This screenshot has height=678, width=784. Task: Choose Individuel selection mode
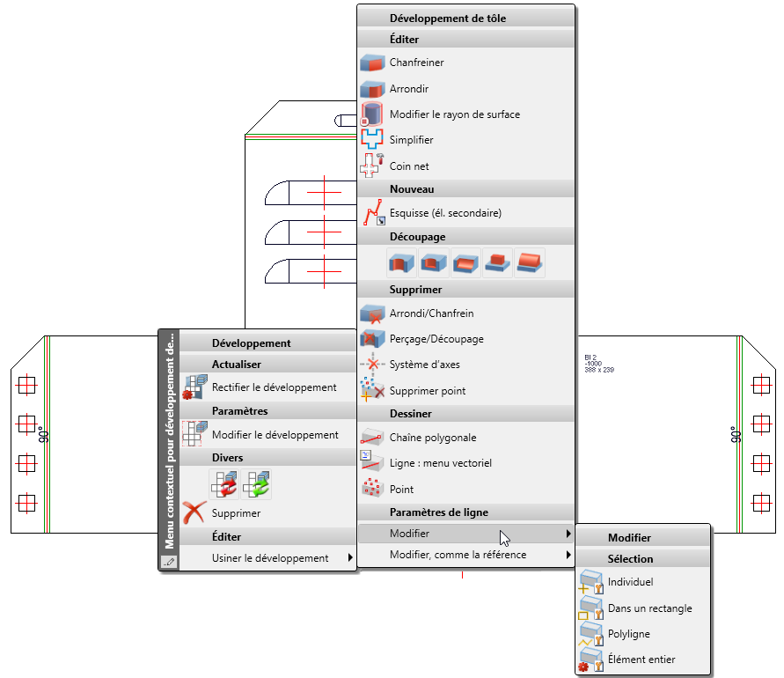pyautogui.click(x=643, y=582)
